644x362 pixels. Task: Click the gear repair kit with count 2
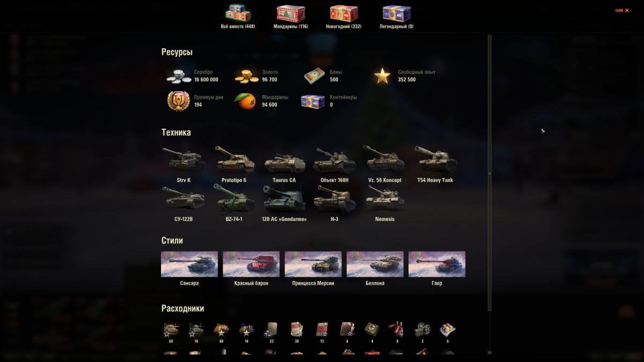click(x=422, y=329)
